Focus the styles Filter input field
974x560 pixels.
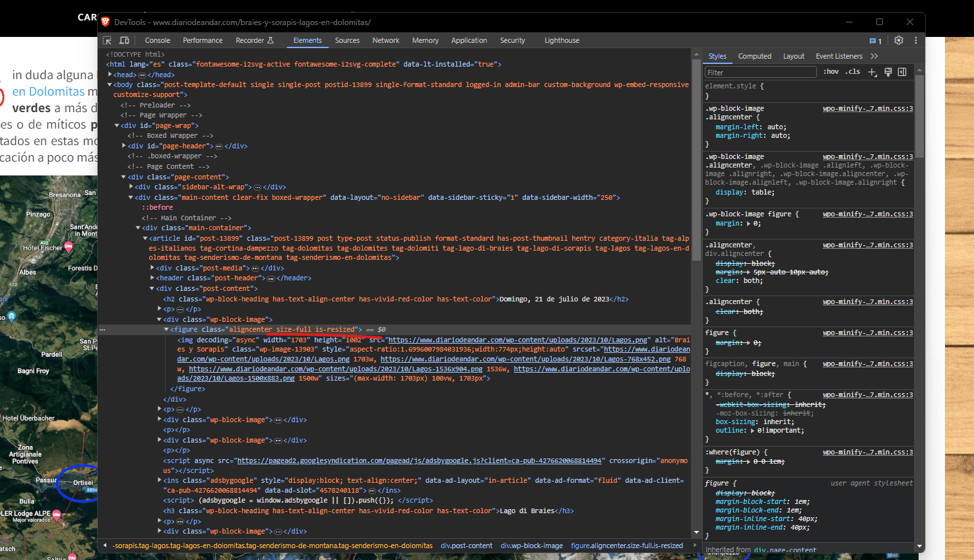click(761, 72)
